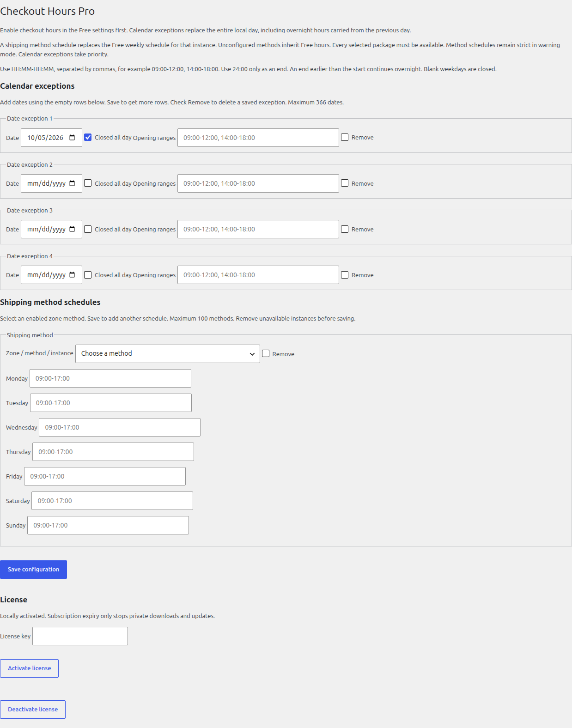This screenshot has height=728, width=572.
Task: Uncheck Closed all day for Date exception 1
Action: tap(88, 137)
